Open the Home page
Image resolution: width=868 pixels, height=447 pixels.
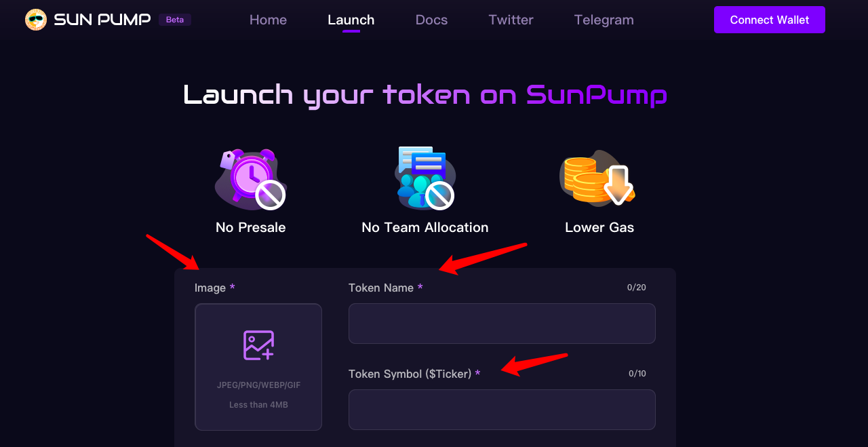pos(268,20)
